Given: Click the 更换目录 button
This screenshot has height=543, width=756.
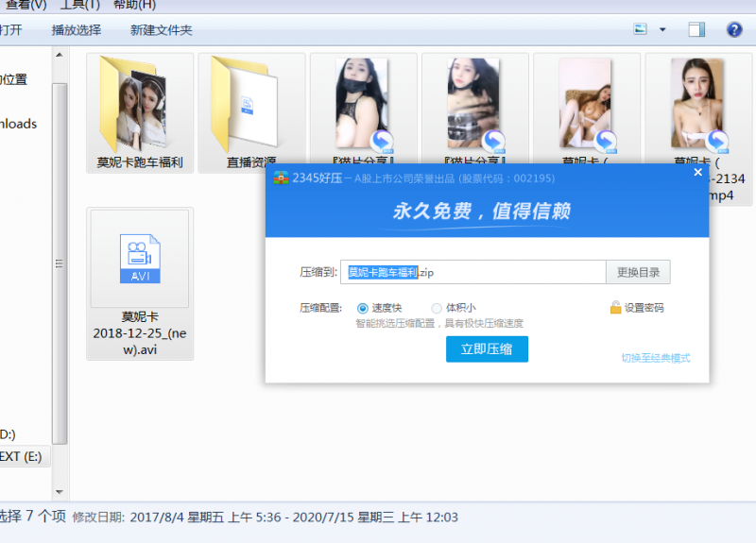Looking at the screenshot, I should pos(639,272).
